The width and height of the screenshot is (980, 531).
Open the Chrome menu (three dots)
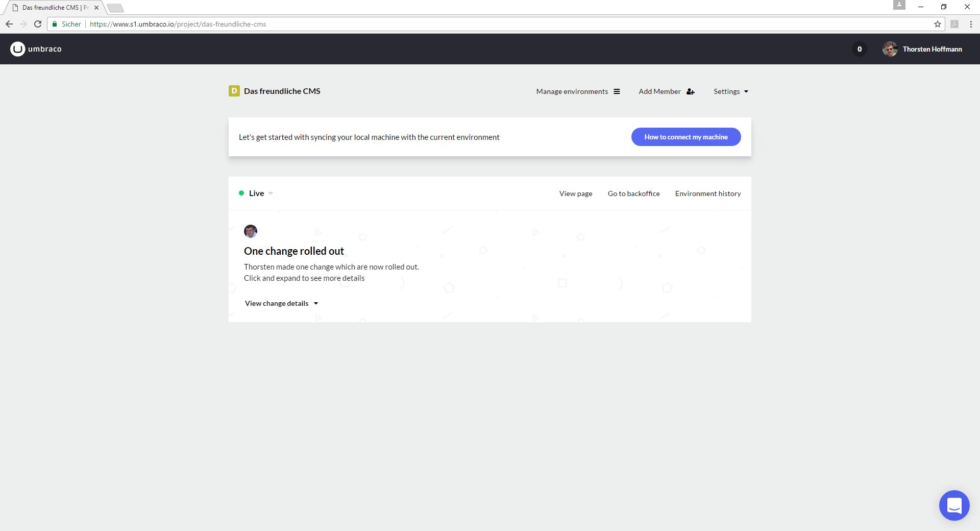970,24
